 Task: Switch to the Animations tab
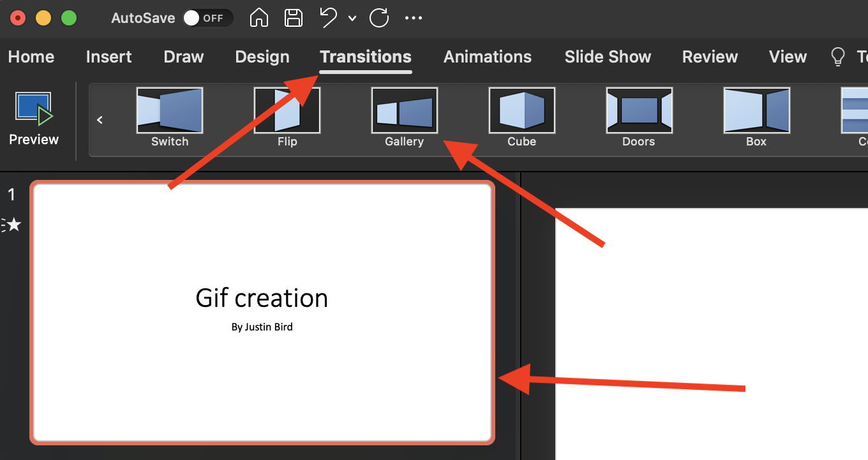click(487, 57)
